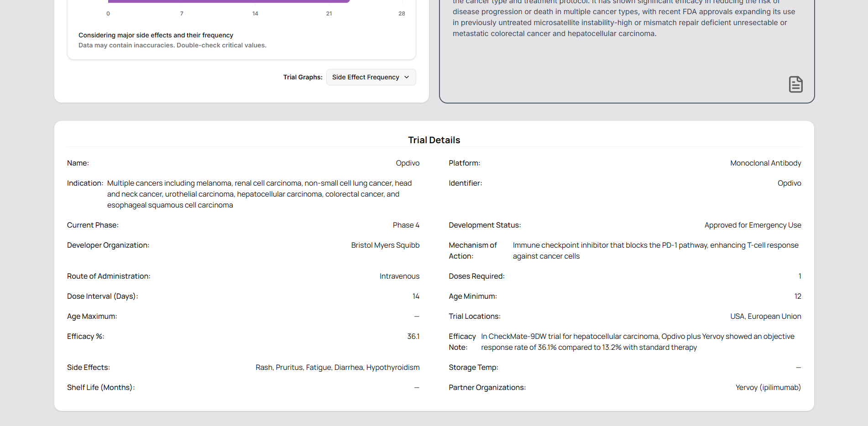Select the efficacy value '36.1'
Image resolution: width=868 pixels, height=426 pixels.
(413, 337)
